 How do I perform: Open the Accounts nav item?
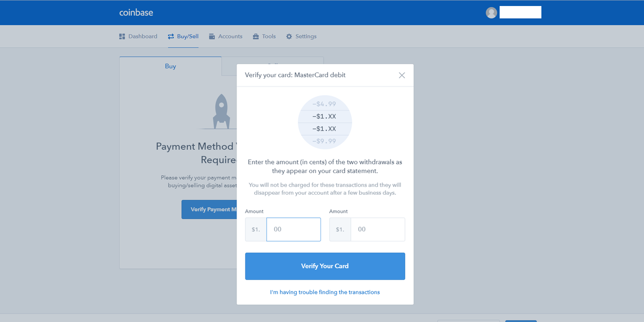click(225, 36)
